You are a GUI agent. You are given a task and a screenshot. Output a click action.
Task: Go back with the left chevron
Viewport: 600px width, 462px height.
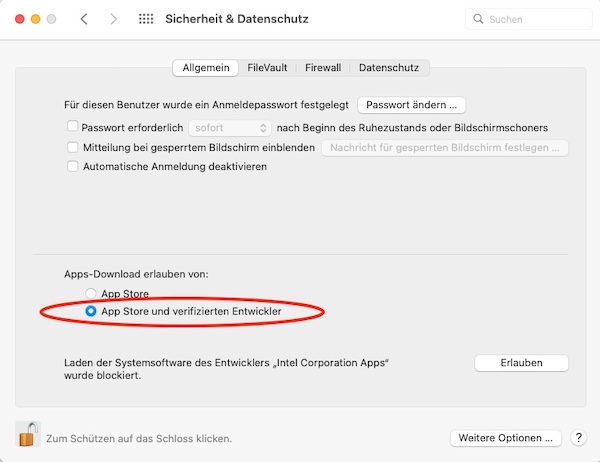pyautogui.click(x=83, y=19)
